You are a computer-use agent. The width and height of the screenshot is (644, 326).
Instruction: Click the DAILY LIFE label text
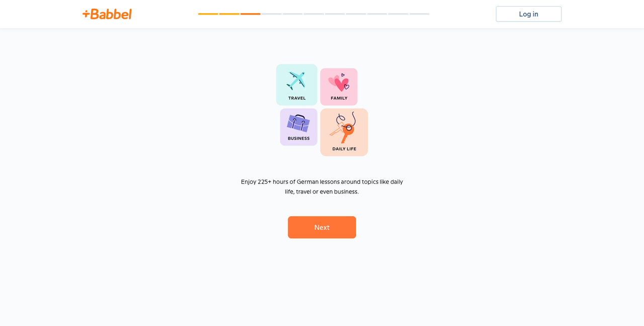pyautogui.click(x=344, y=149)
